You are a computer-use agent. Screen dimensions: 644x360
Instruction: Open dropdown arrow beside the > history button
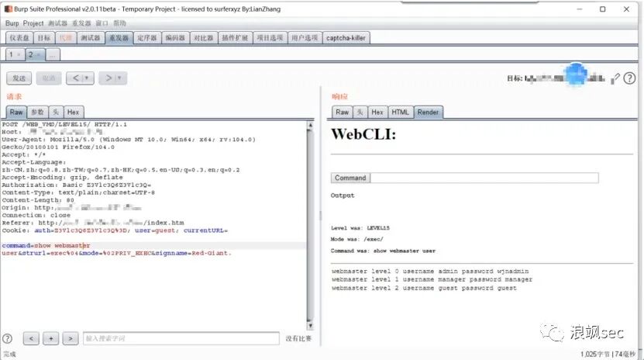[x=120, y=78]
